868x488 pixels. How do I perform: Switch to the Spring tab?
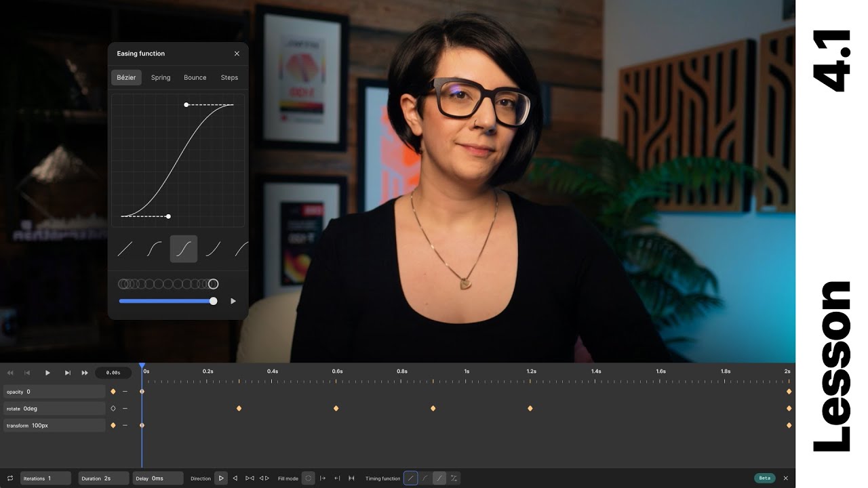coord(160,77)
